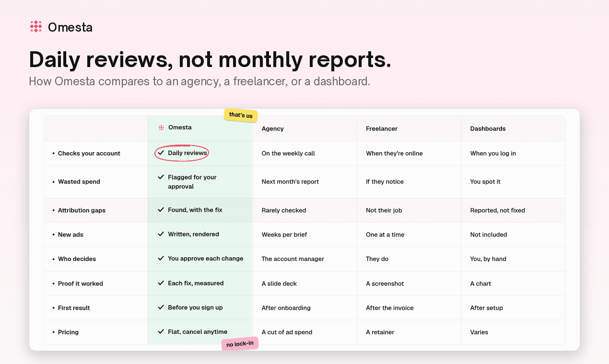Click the "Not included" cell
This screenshot has height=364, width=609.
pos(489,235)
